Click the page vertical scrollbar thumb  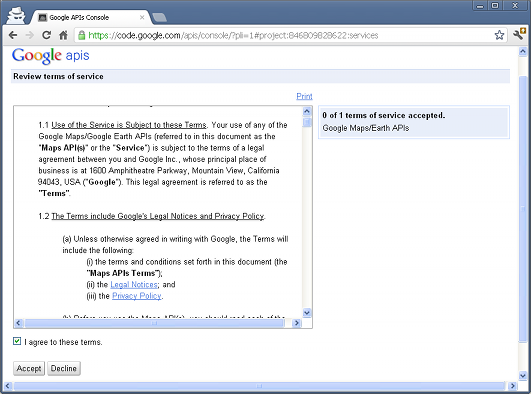(523, 209)
